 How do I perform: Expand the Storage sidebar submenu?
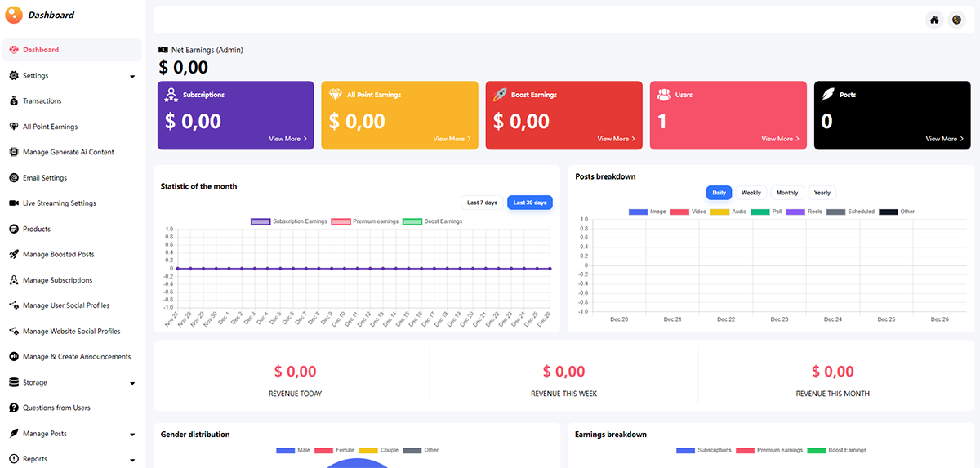coord(132,383)
